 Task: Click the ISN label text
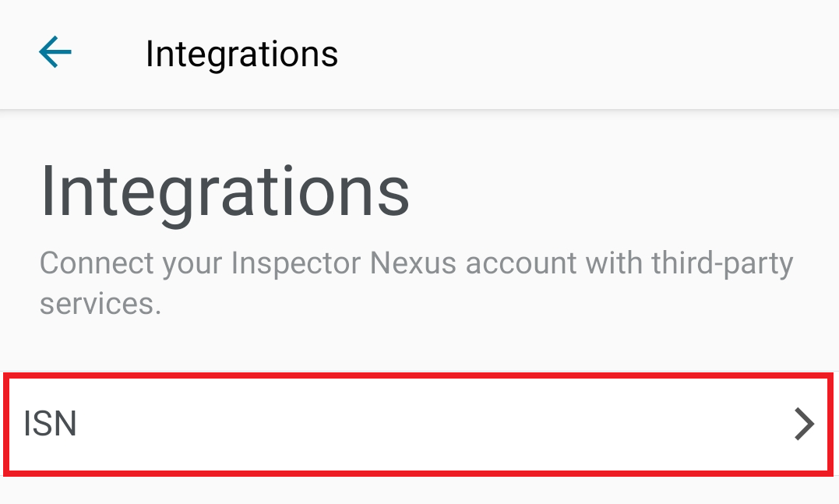[x=51, y=425]
